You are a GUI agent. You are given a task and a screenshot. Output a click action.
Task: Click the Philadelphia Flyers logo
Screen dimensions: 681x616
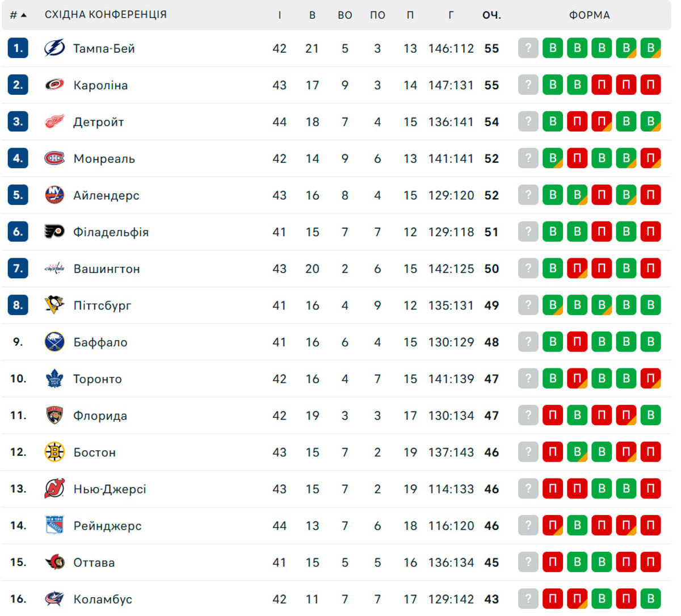[x=54, y=232]
